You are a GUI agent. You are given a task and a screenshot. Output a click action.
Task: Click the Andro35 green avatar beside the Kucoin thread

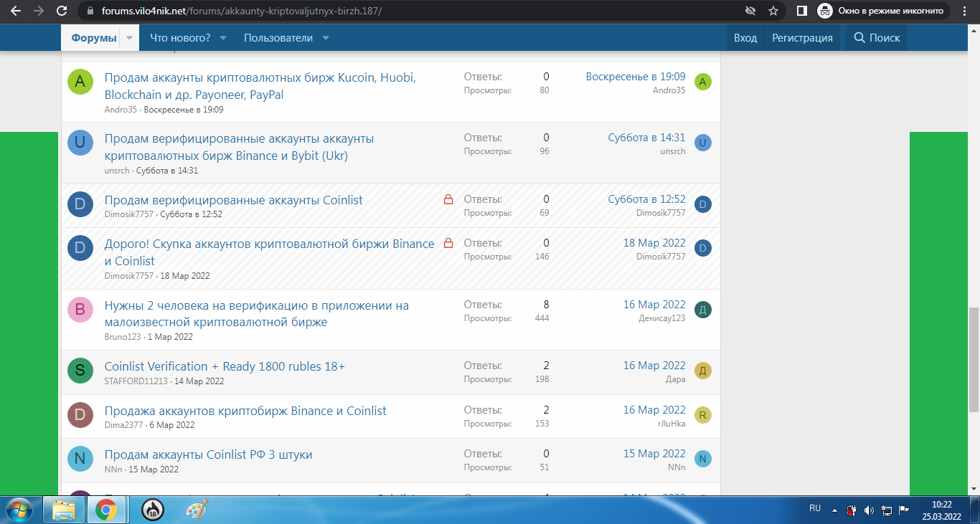click(80, 82)
